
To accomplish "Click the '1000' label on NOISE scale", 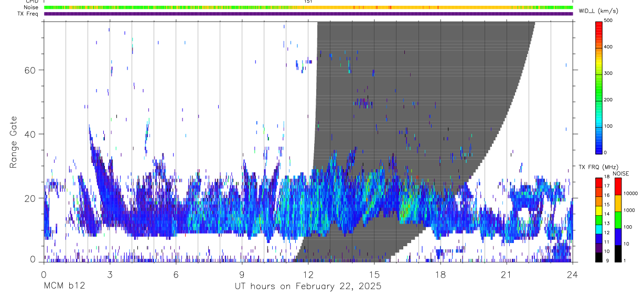I will click(629, 211).
